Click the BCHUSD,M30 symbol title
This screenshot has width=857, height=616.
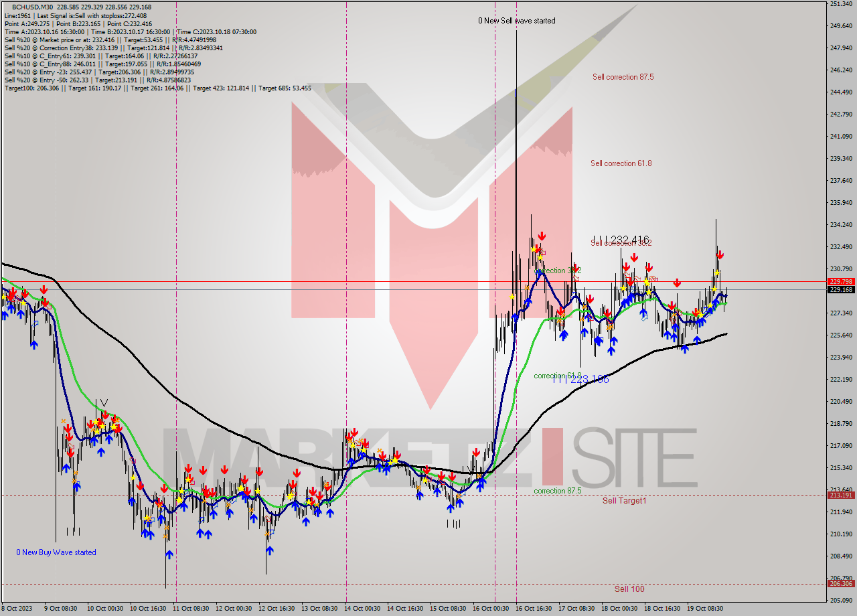[33, 7]
